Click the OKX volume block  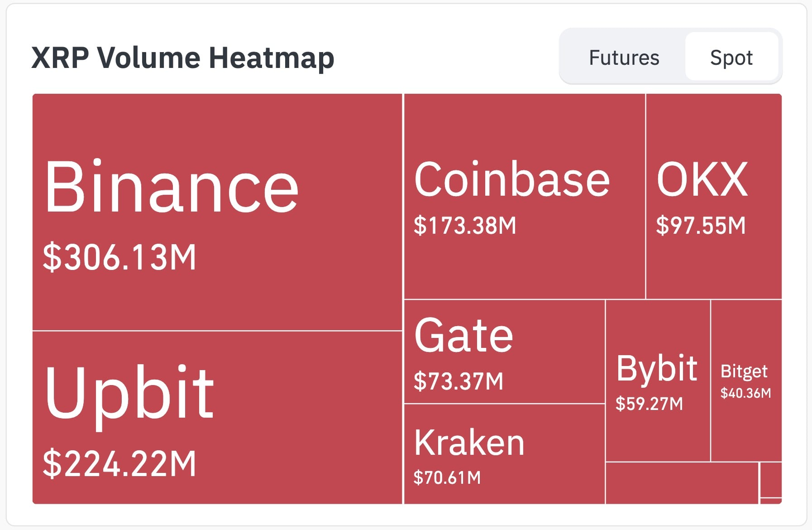point(714,196)
